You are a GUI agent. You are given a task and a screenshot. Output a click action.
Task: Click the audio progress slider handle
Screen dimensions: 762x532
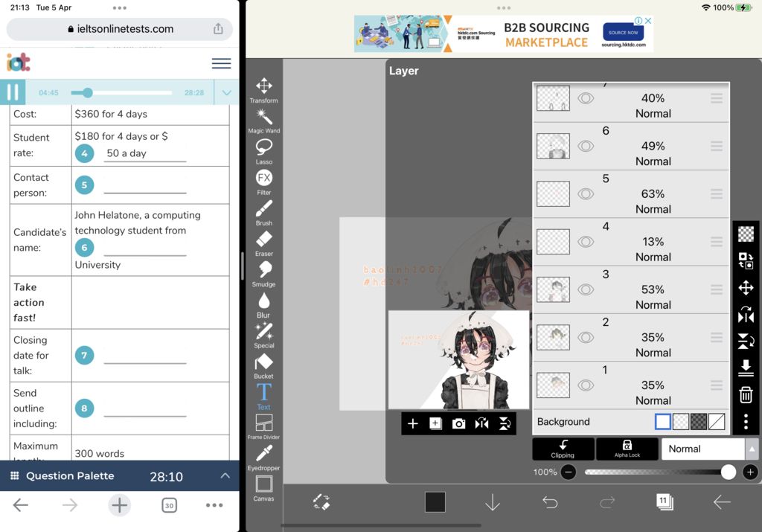88,92
